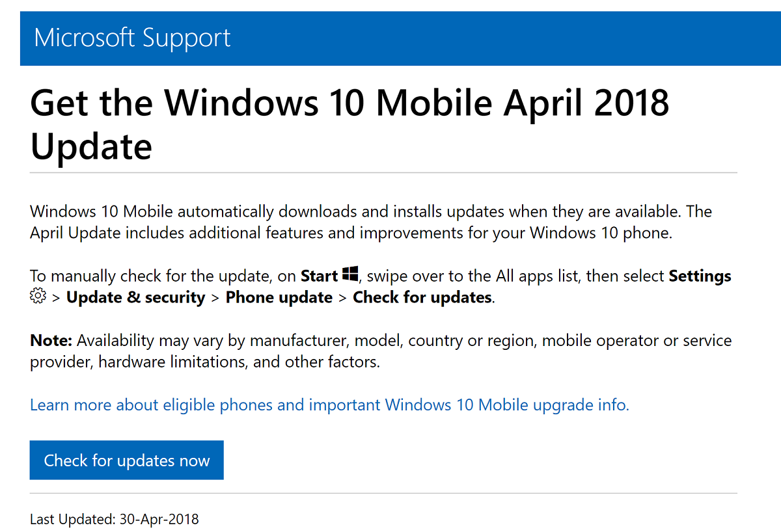Click the Settings gear icon
The width and height of the screenshot is (781, 532).
tap(37, 297)
